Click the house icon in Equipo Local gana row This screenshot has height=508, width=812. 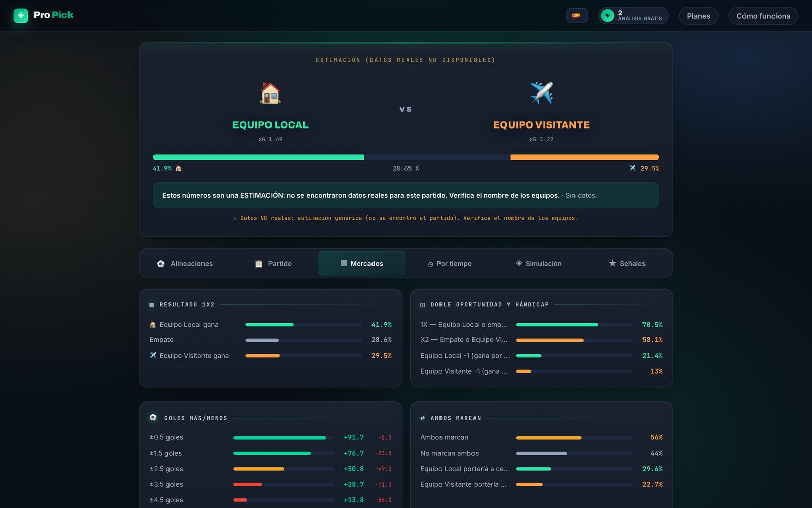coord(153,324)
